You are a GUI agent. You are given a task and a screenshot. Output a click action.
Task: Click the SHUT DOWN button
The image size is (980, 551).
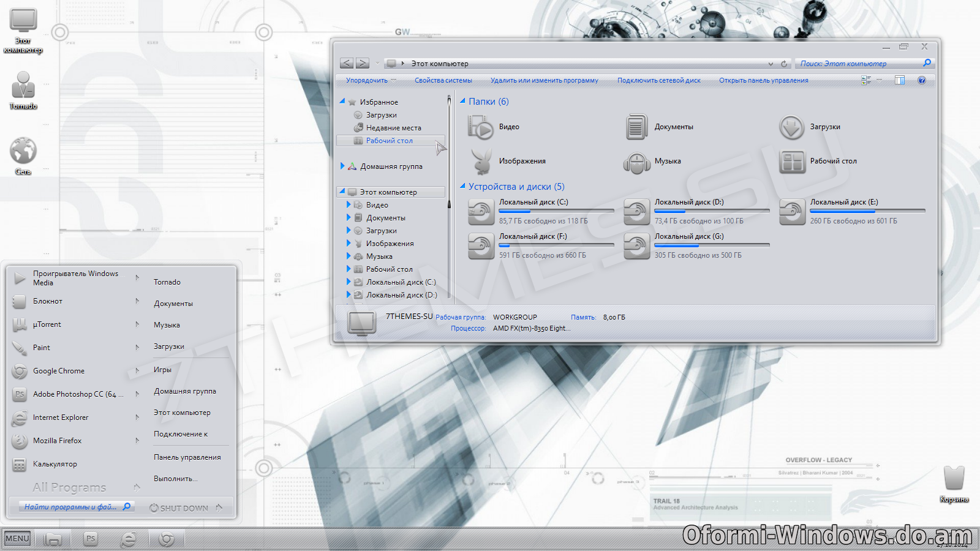tap(179, 508)
